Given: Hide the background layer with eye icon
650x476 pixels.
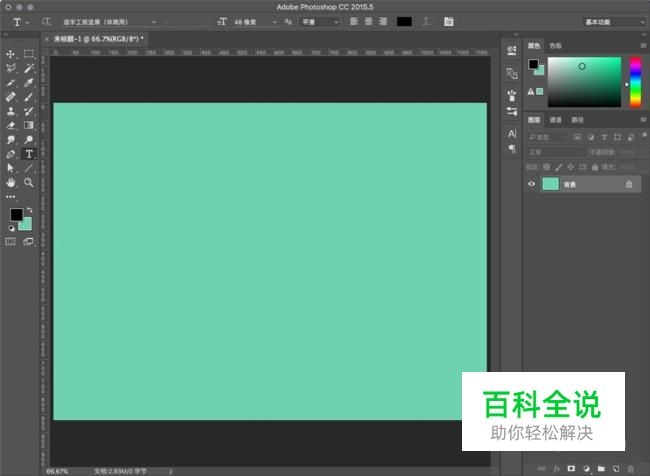Looking at the screenshot, I should point(532,184).
